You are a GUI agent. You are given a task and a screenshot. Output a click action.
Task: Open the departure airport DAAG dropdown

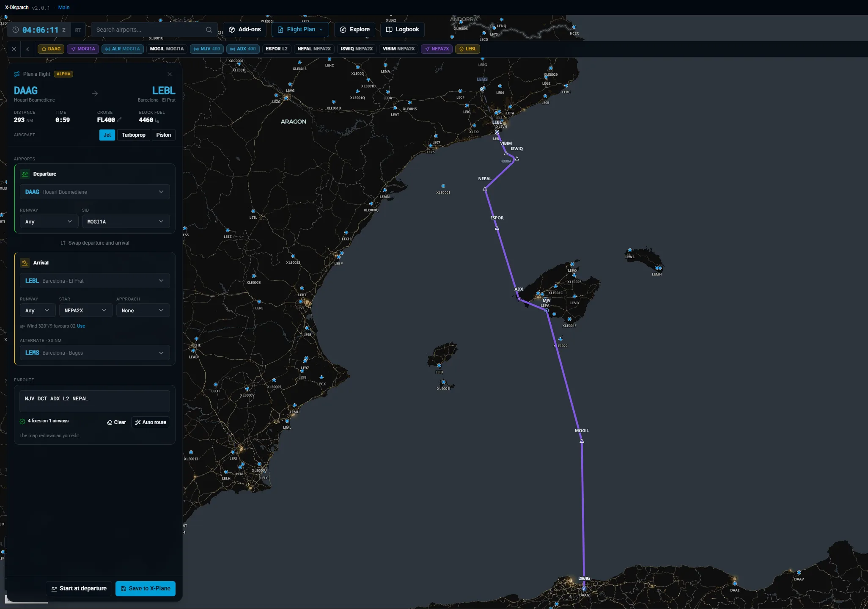click(x=95, y=192)
